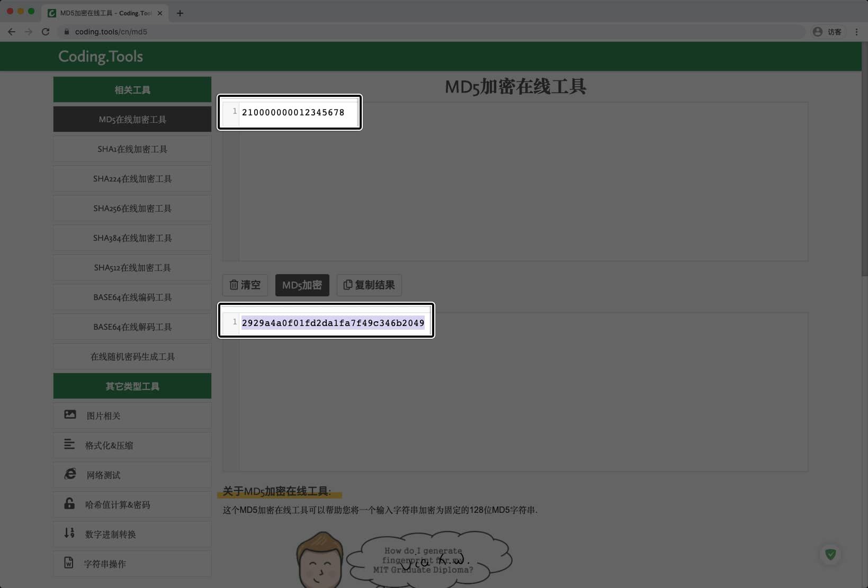Select the 数字进制转换 arrows icon
This screenshot has width=868, height=588.
(x=69, y=533)
